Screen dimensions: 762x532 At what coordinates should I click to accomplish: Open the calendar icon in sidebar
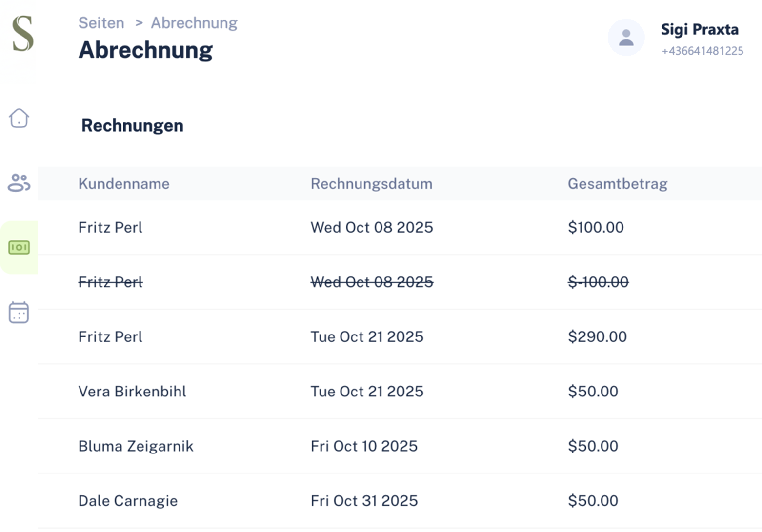pyautogui.click(x=19, y=313)
